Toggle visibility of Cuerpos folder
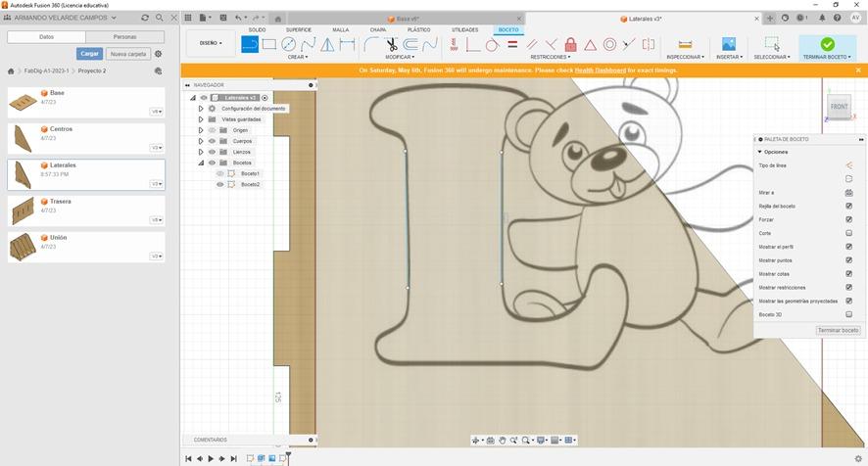 (x=212, y=141)
